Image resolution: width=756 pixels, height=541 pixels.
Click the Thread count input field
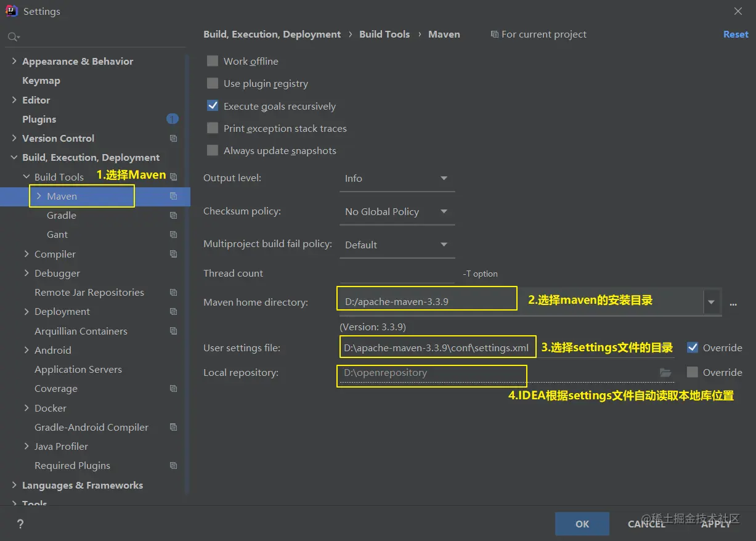click(x=397, y=272)
